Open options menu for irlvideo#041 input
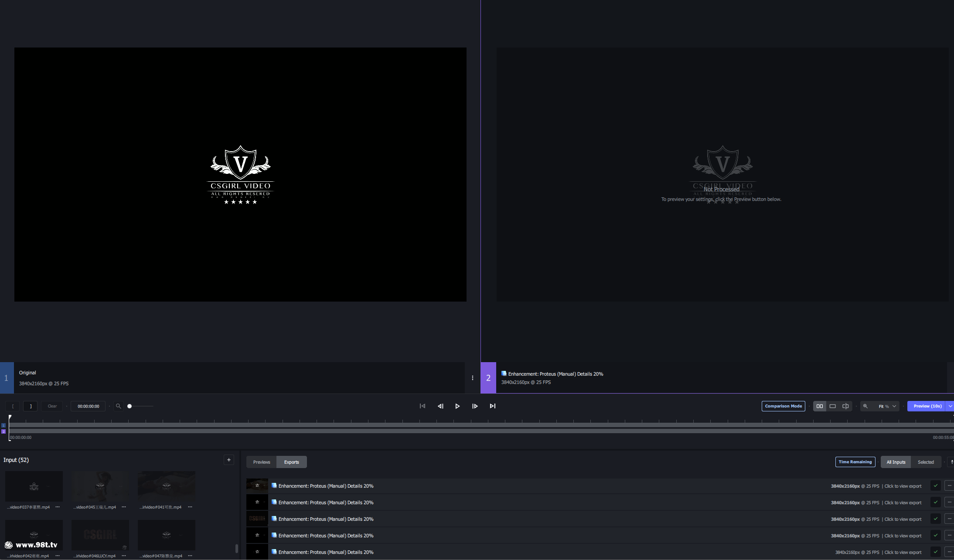Image resolution: width=954 pixels, height=560 pixels. 190,507
